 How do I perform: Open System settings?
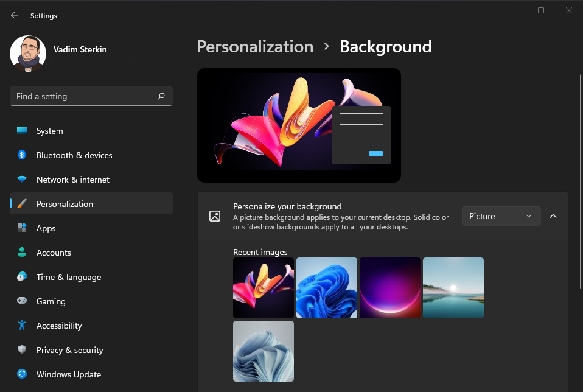tap(91, 131)
